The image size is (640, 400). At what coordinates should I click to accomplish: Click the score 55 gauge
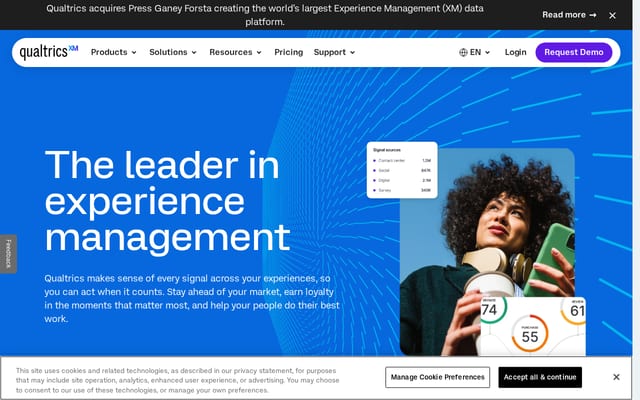[x=530, y=333]
